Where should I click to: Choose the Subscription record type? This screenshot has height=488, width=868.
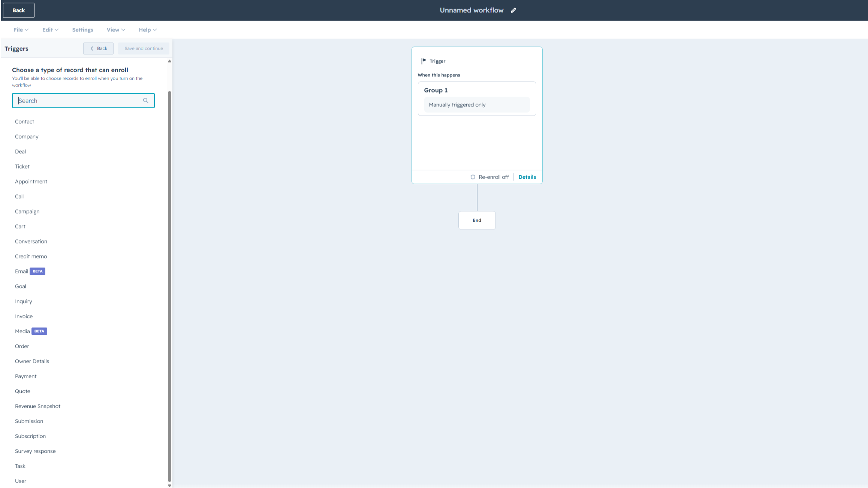click(x=30, y=436)
